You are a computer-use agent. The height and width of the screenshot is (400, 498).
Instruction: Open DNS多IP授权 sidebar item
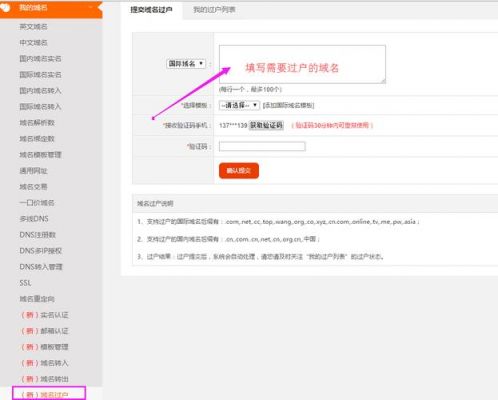point(41,251)
